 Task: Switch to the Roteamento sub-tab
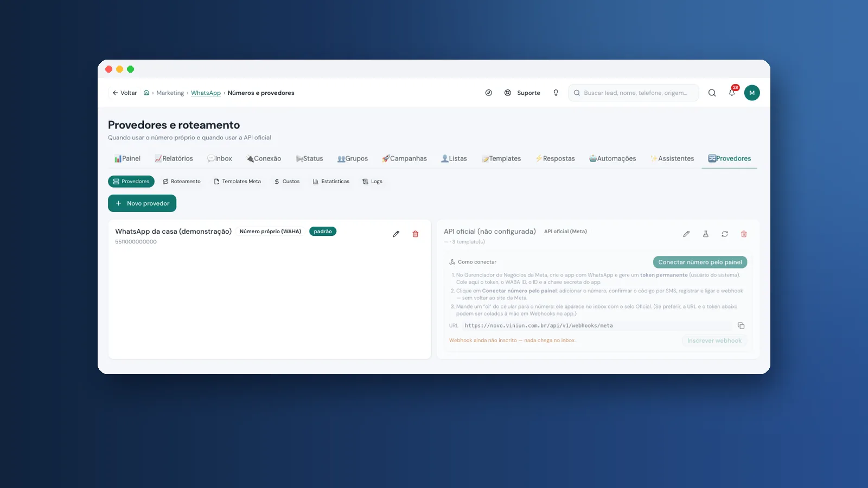click(x=182, y=182)
